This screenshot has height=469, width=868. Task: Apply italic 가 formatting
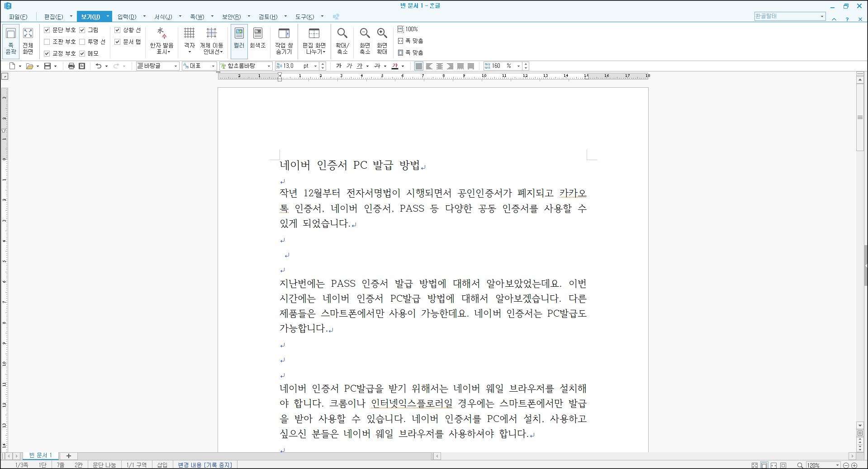coord(349,66)
